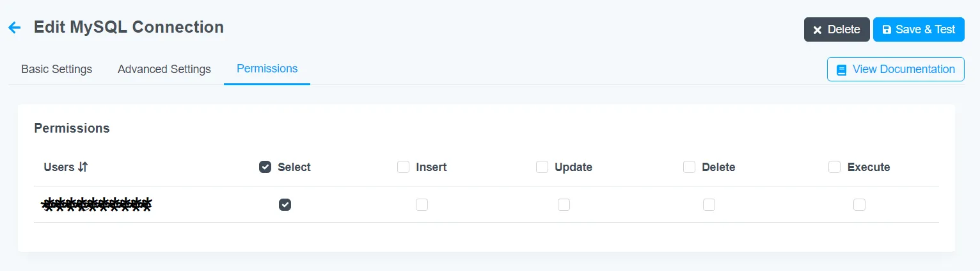The height and width of the screenshot is (271, 980).
Task: Enable the Execute column header checkbox
Action: (834, 167)
